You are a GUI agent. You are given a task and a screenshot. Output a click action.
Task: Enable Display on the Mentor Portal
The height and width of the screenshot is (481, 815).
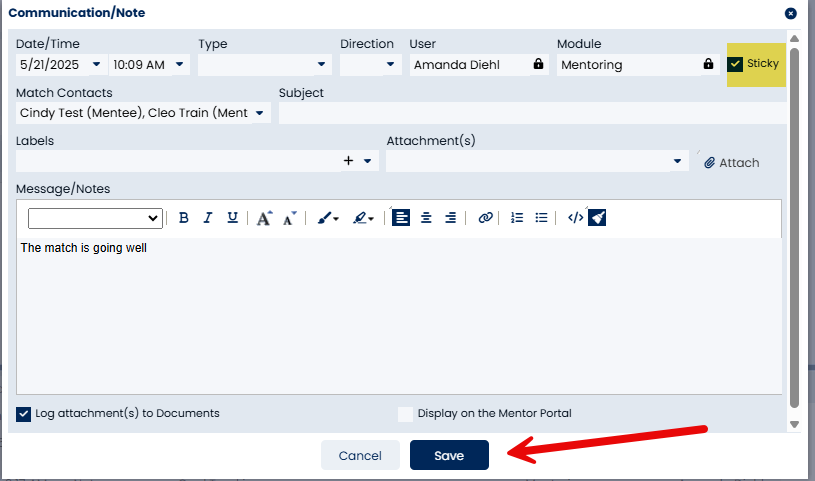(x=405, y=414)
